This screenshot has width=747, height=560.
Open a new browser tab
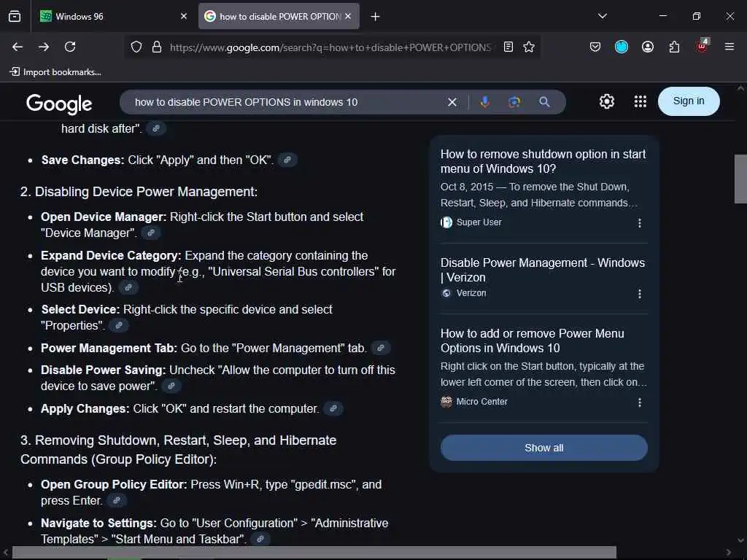click(x=376, y=17)
